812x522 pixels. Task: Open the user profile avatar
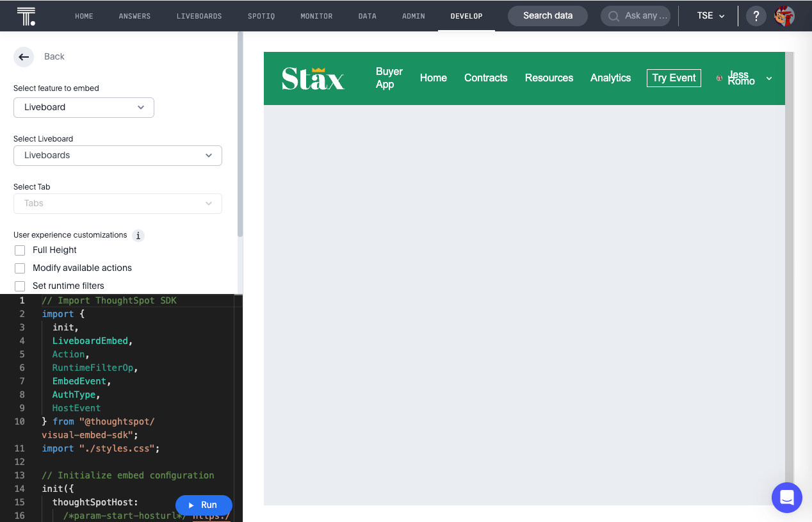click(784, 15)
